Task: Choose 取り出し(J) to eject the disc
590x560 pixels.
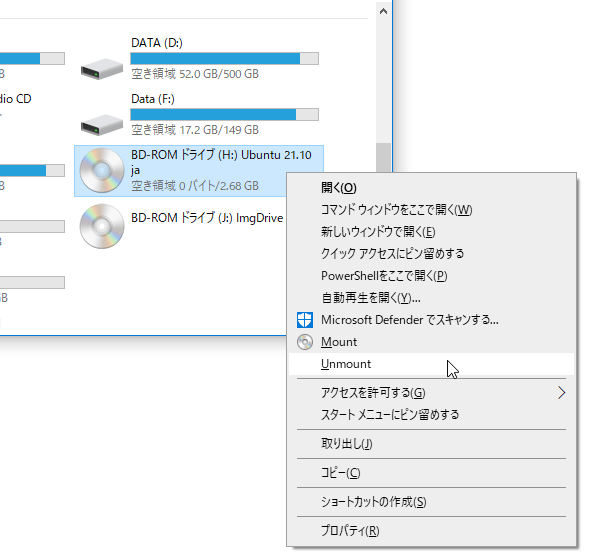Action: pyautogui.click(x=431, y=444)
